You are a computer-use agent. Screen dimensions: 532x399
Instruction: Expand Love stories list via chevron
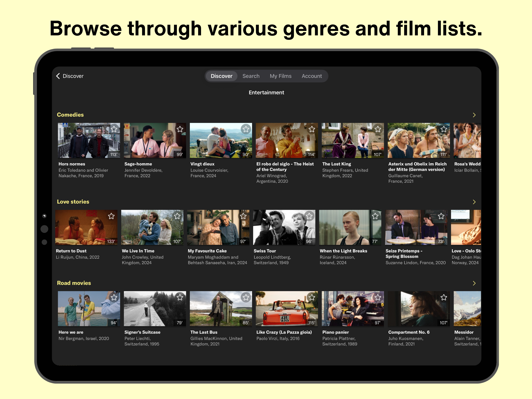pos(474,202)
